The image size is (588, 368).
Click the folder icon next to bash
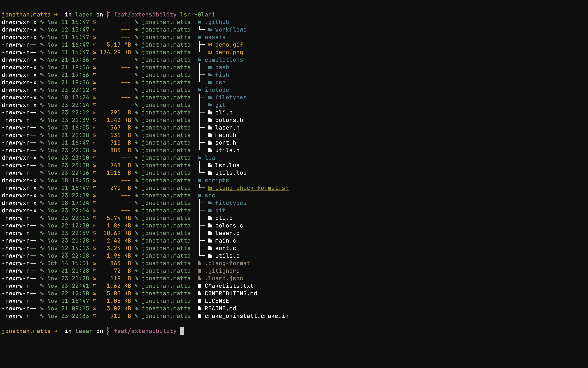coord(210,67)
